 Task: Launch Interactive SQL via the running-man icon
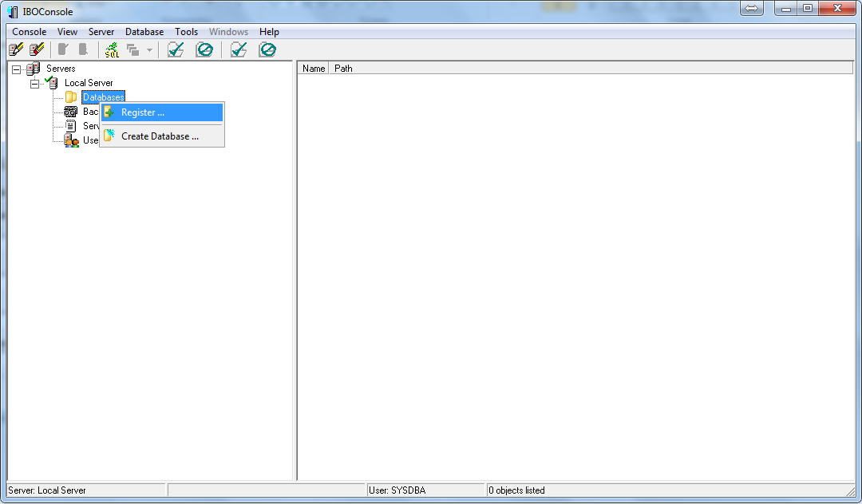coord(113,50)
